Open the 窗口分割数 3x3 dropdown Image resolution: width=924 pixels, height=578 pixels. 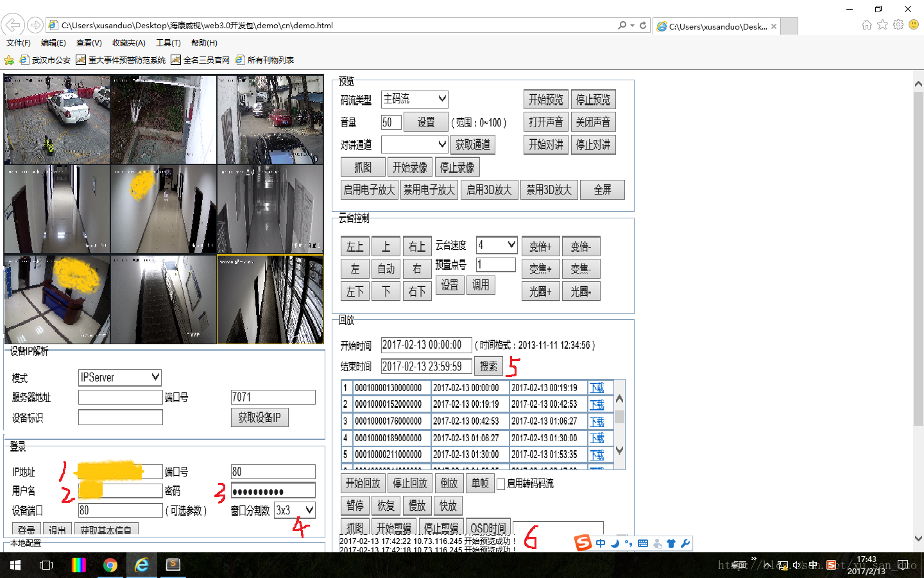295,510
